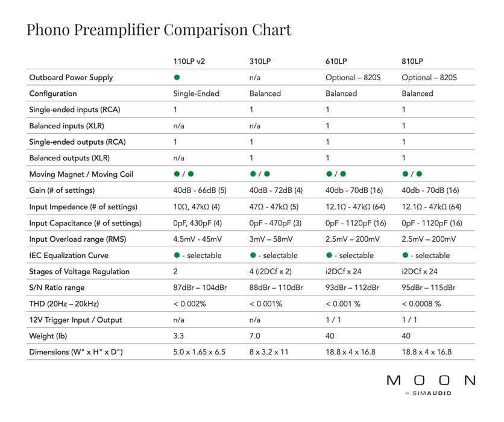Click the 110LP v2 IEC Equalization green dot
Screen dimensions: 504x422
tap(177, 255)
